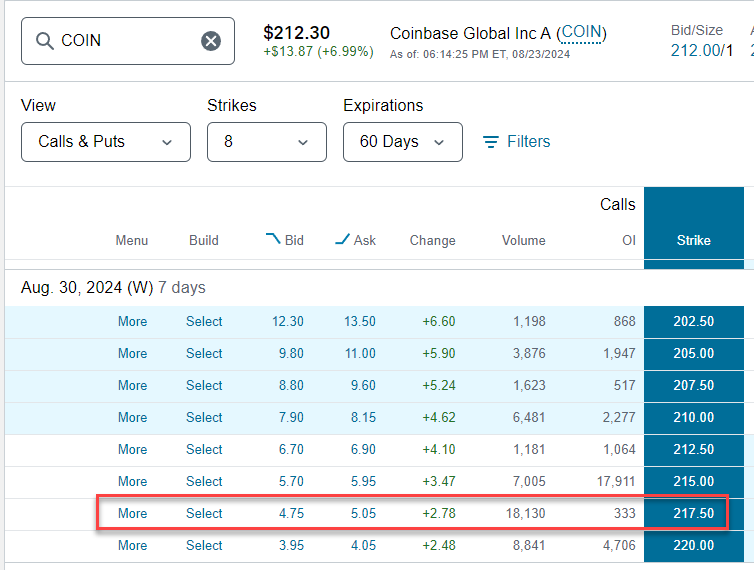
Task: Click Select for the 217.50 strike
Action: pos(204,513)
